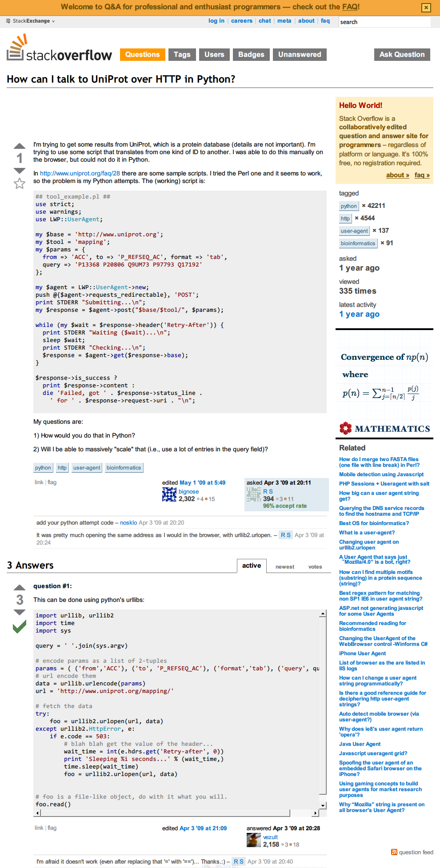440x868 pixels.
Task: Click the horizontal scrollbar of the code block
Action: [176, 813]
